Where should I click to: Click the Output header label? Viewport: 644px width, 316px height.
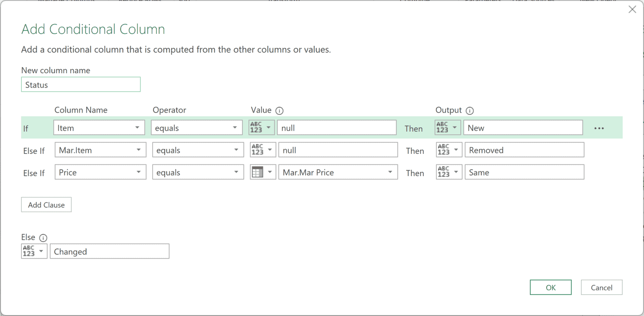pyautogui.click(x=448, y=110)
